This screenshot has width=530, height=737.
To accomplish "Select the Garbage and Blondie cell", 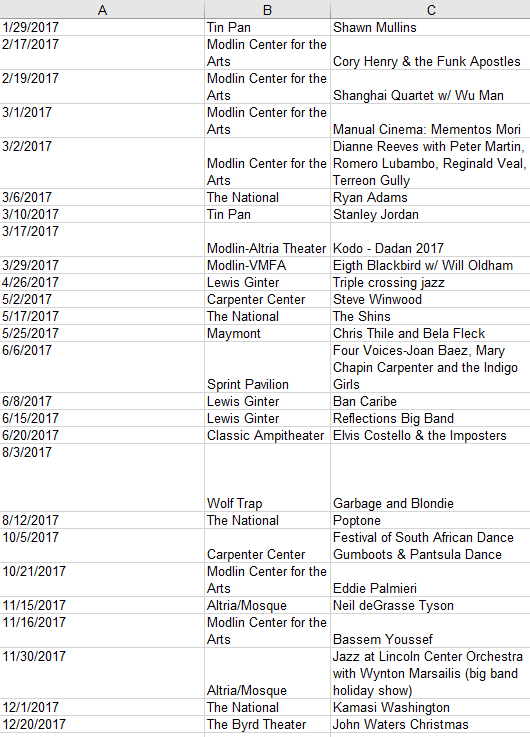I will (430, 478).
